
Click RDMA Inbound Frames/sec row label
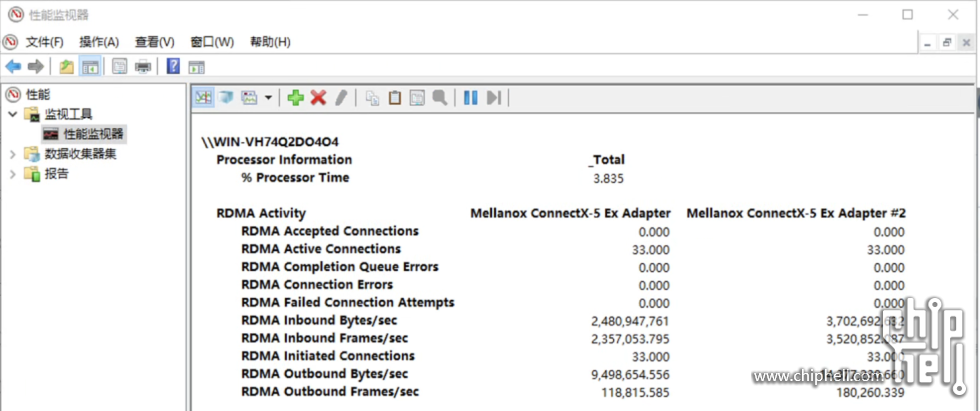(324, 338)
